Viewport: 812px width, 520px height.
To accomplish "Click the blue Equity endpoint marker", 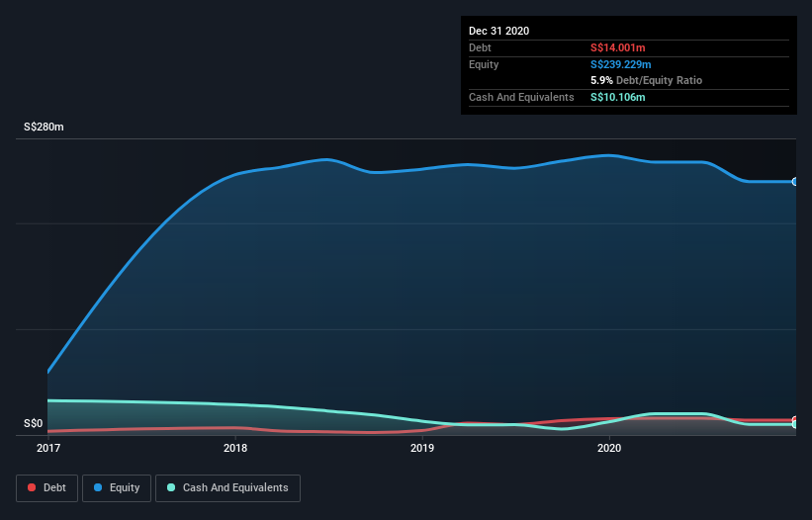I will tap(795, 182).
